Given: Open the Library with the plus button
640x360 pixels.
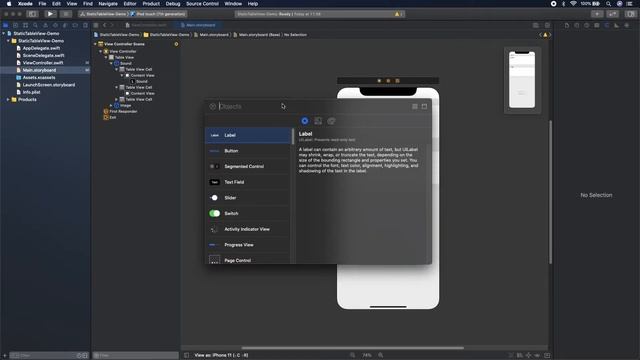Looking at the screenshot, I should point(597,14).
